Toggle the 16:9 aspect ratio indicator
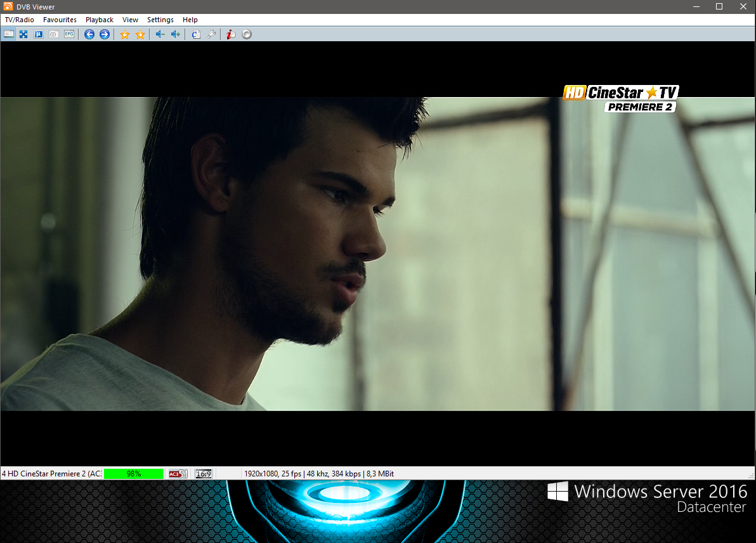Image resolution: width=756 pixels, height=543 pixels. tap(204, 474)
